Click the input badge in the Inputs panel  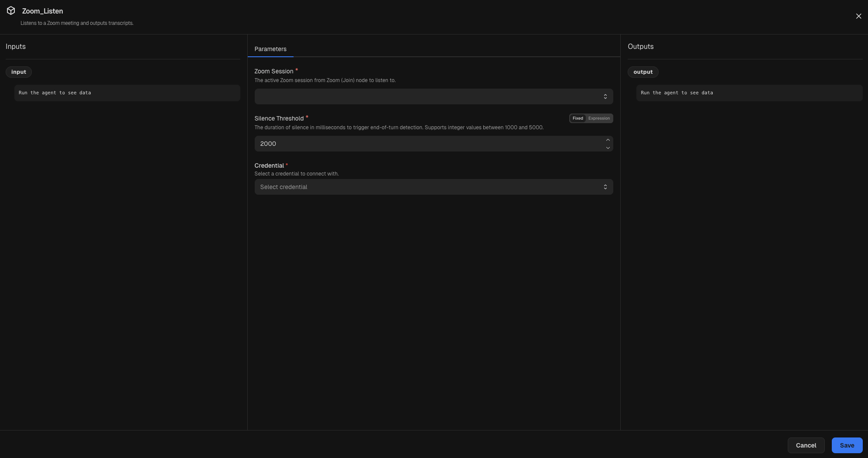pyautogui.click(x=19, y=72)
